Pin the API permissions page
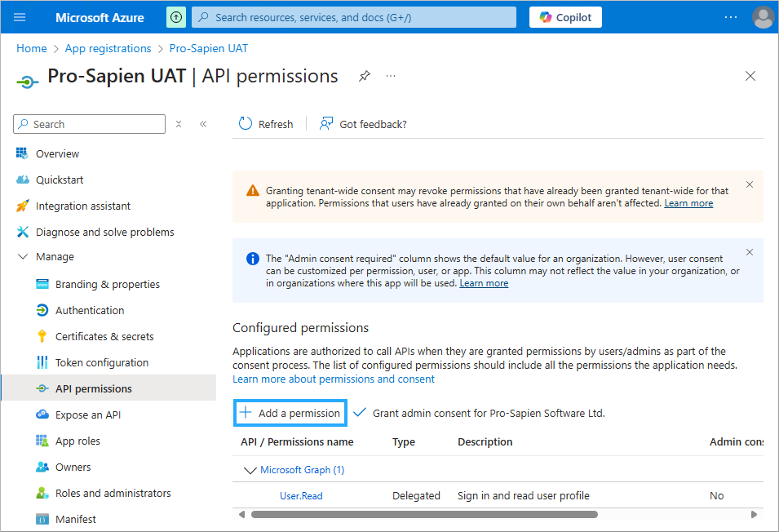The width and height of the screenshot is (779, 532). tap(365, 76)
